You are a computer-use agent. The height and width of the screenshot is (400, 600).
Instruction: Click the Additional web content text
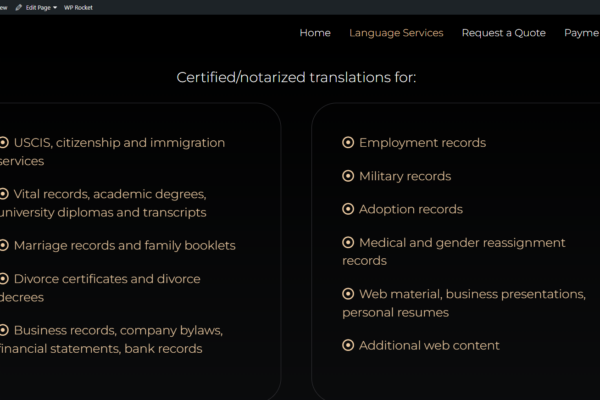(x=429, y=346)
